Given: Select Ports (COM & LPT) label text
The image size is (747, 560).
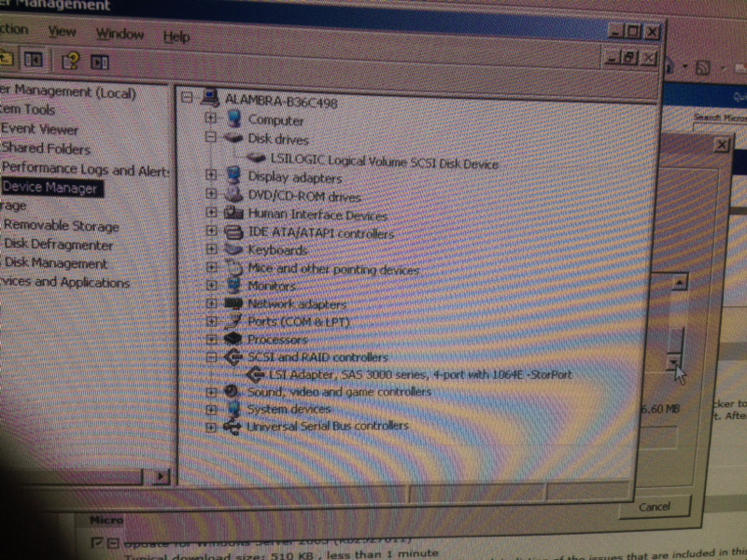Looking at the screenshot, I should coord(299,322).
